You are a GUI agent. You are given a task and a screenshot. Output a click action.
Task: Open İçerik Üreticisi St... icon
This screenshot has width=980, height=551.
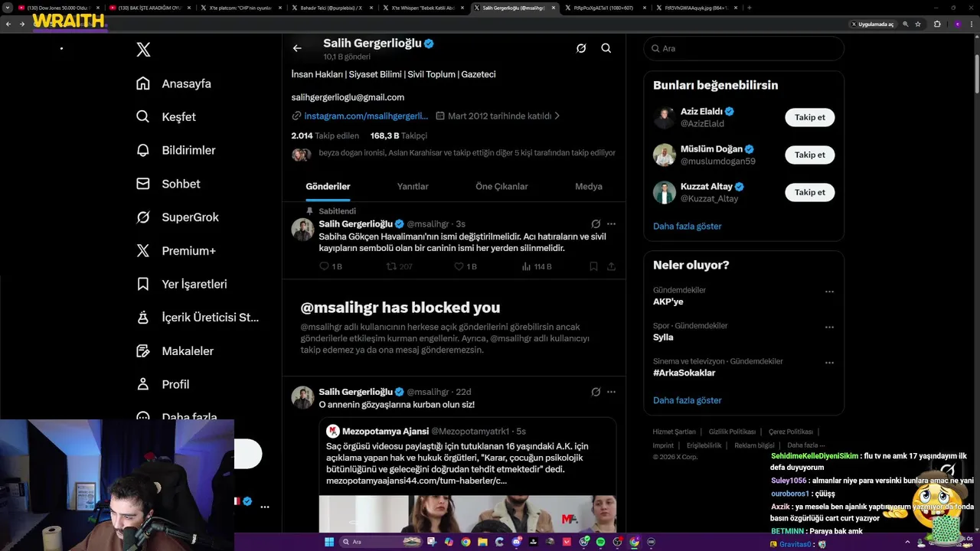pos(143,318)
